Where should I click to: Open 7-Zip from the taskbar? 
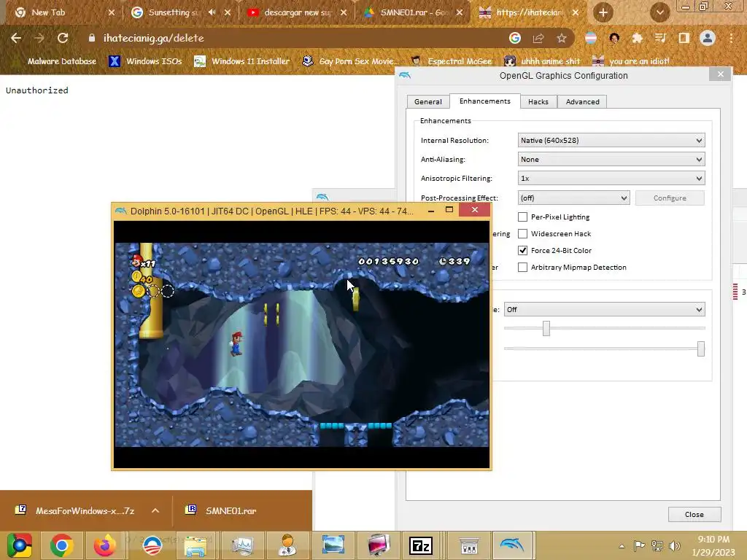click(x=421, y=545)
